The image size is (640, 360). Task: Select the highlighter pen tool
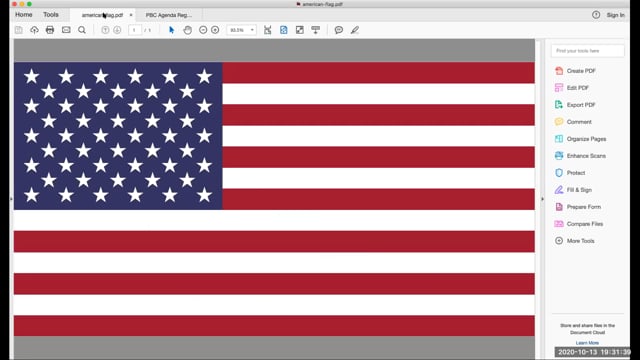click(x=355, y=30)
